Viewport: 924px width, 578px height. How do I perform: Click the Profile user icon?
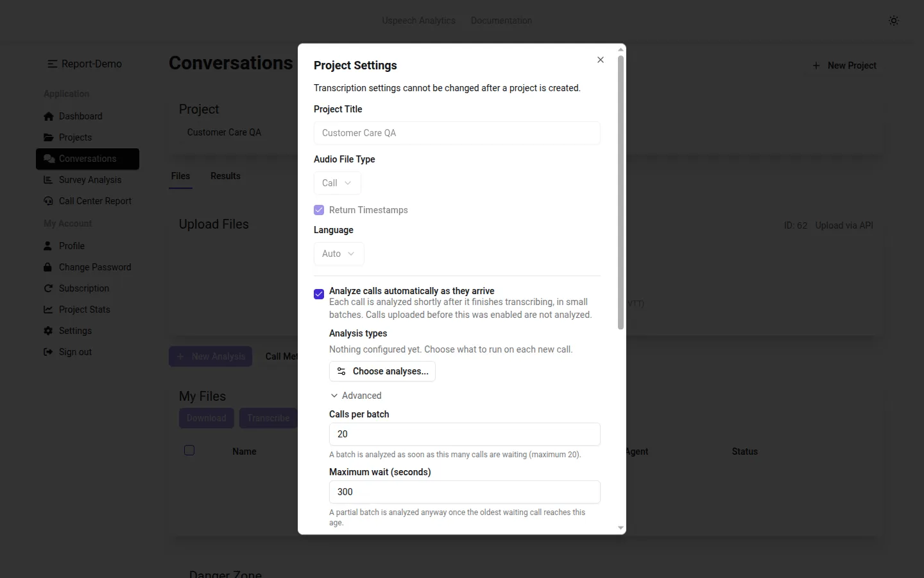tap(47, 246)
